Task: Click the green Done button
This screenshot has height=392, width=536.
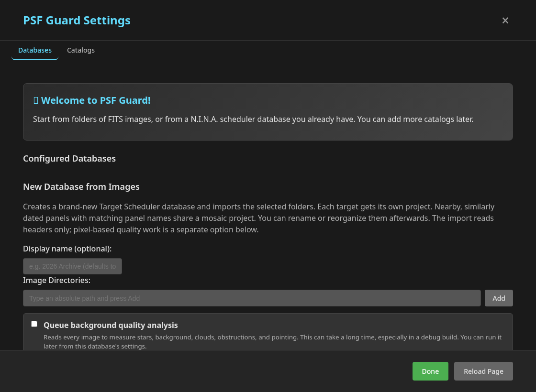Action: (x=430, y=371)
